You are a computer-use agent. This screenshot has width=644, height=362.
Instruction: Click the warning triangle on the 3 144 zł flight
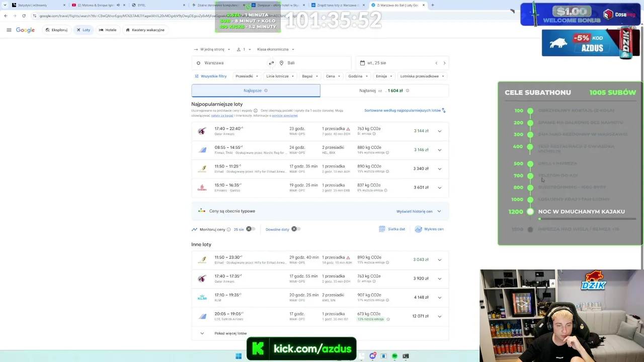pos(348,129)
